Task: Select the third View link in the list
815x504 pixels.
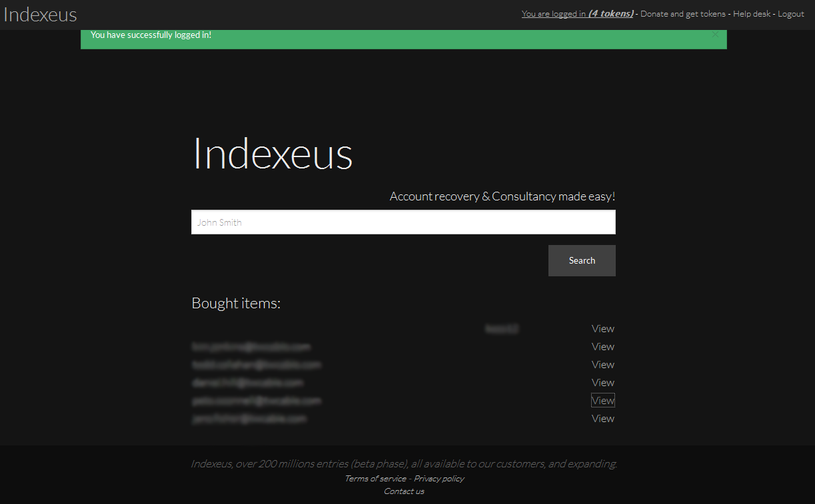Action: tap(602, 365)
